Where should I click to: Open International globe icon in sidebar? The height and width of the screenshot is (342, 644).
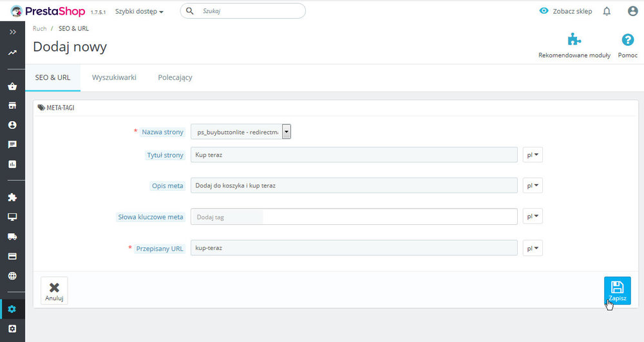(12, 276)
